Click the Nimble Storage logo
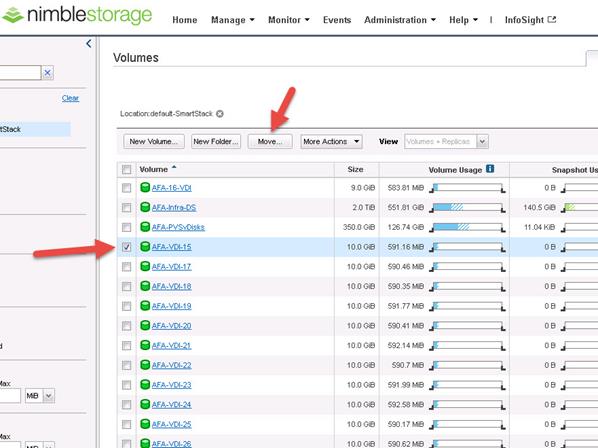598x448 pixels. [77, 15]
